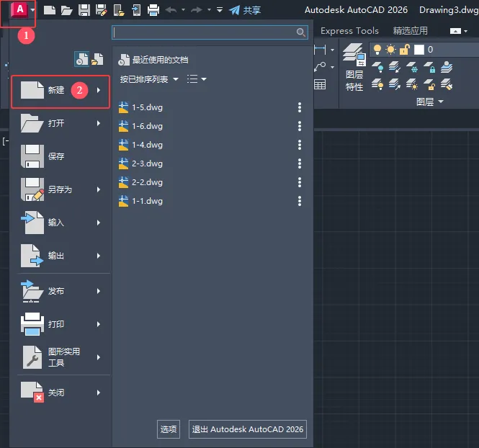Click the Save As icon in quick access toolbar
The image size is (479, 448).
pos(101,10)
